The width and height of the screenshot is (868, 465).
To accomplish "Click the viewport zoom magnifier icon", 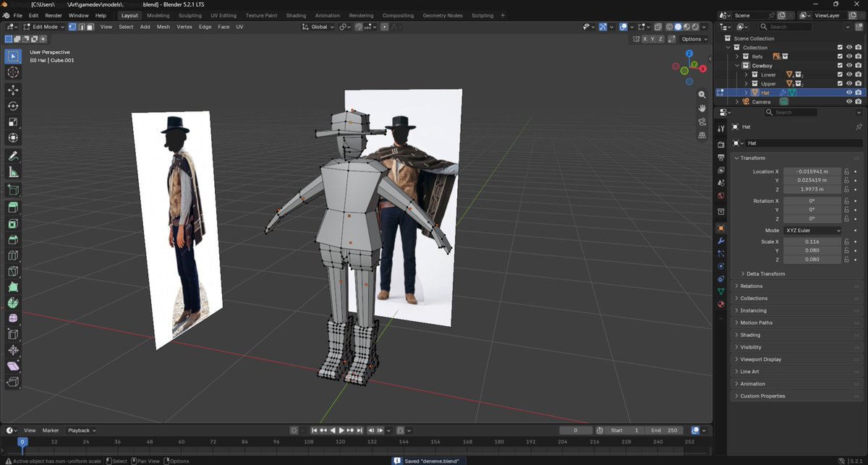I will click(702, 95).
